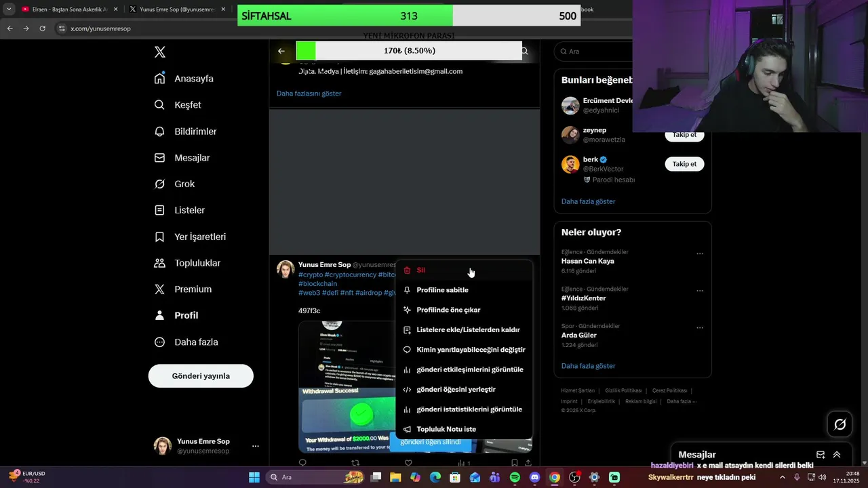Launch Grok from the sidebar
This screenshot has width=868, height=488.
[174, 184]
